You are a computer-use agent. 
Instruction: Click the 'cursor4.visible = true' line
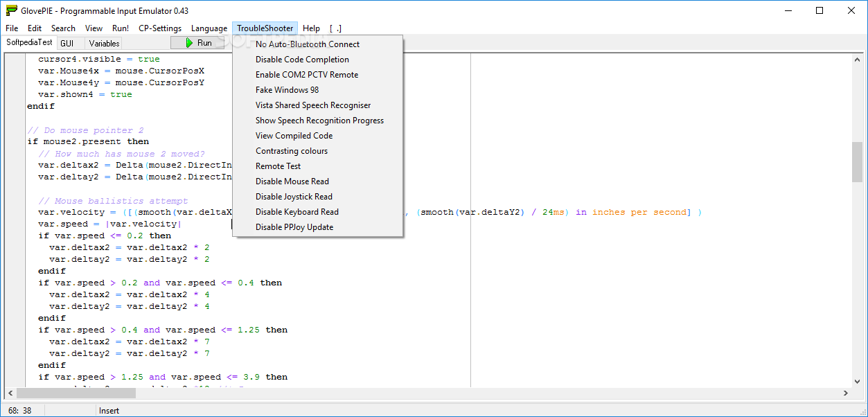tap(99, 60)
